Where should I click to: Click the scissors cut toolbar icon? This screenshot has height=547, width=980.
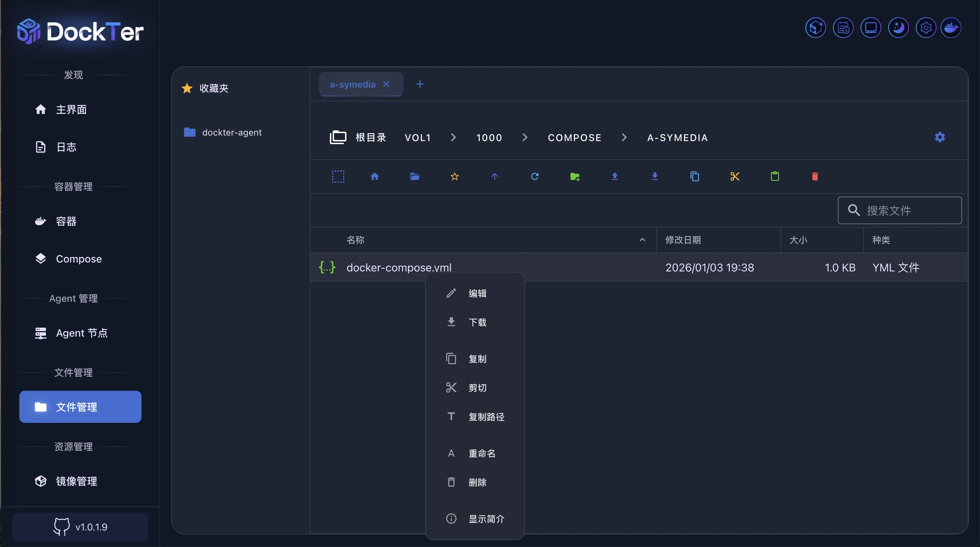pos(735,176)
